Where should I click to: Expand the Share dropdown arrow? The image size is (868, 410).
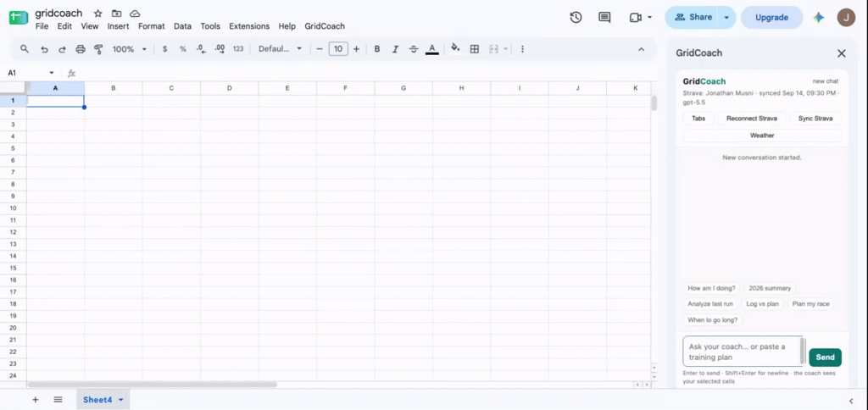coord(726,18)
